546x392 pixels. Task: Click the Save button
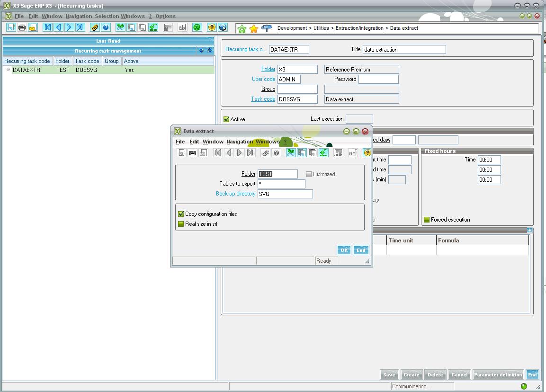pyautogui.click(x=389, y=374)
